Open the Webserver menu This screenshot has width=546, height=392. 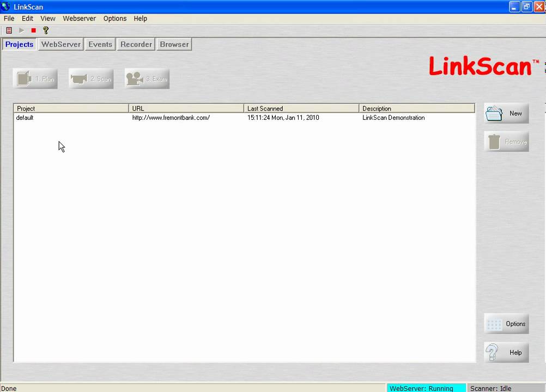pyautogui.click(x=79, y=19)
